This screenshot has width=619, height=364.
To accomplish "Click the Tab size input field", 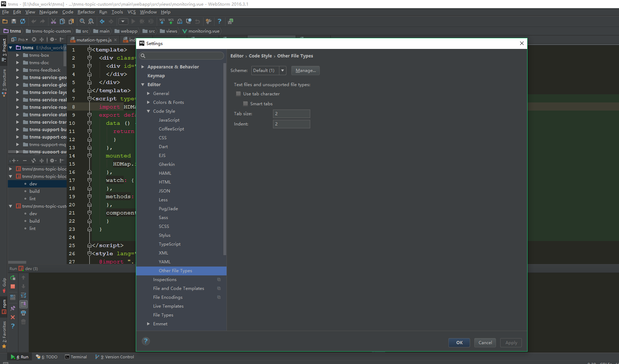I will [291, 114].
